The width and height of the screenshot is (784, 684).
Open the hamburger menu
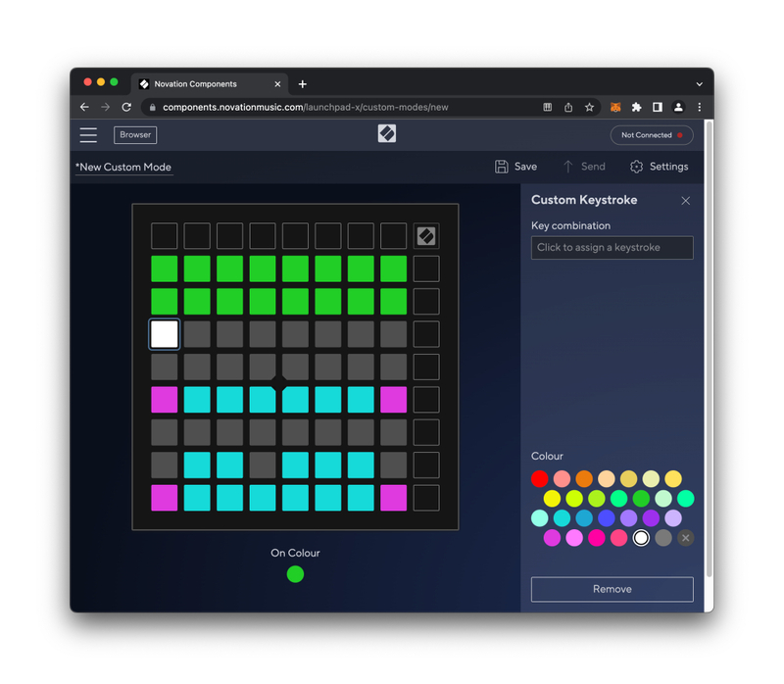[x=88, y=135]
